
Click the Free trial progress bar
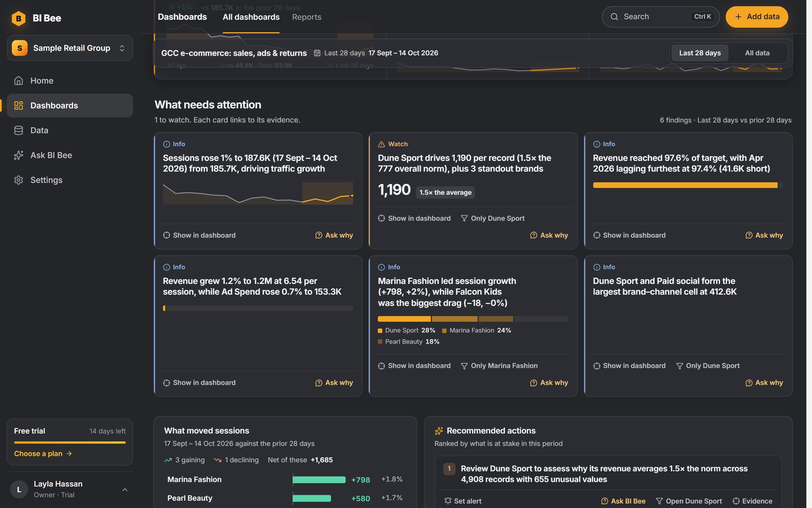pos(70,443)
